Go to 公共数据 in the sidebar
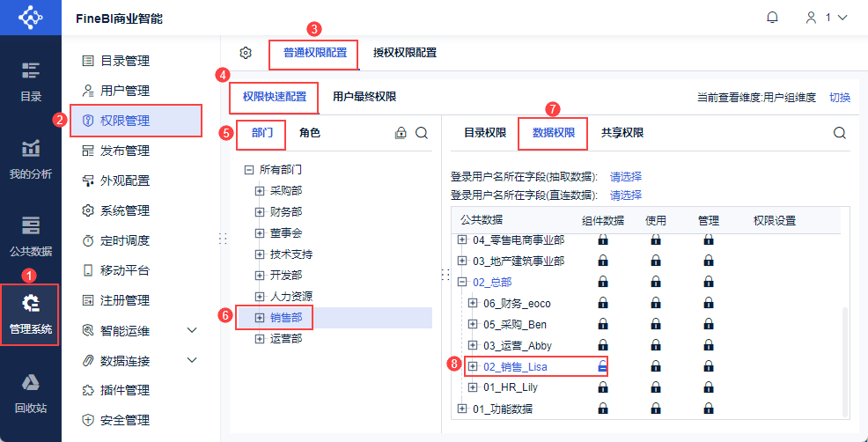The image size is (868, 442). [31, 237]
